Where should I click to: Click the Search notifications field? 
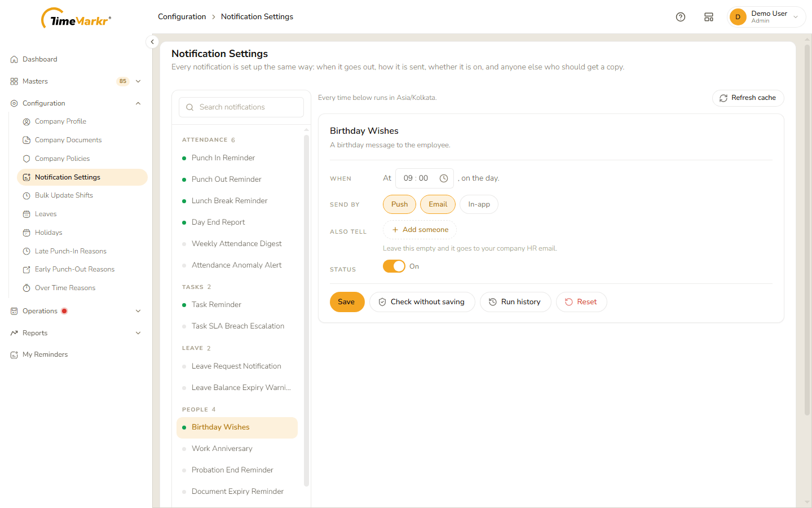241,107
